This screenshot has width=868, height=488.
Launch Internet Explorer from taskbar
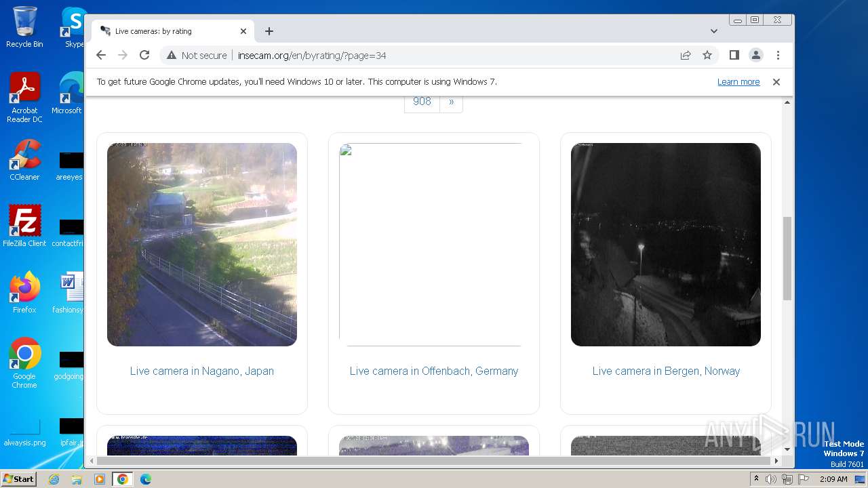54,479
